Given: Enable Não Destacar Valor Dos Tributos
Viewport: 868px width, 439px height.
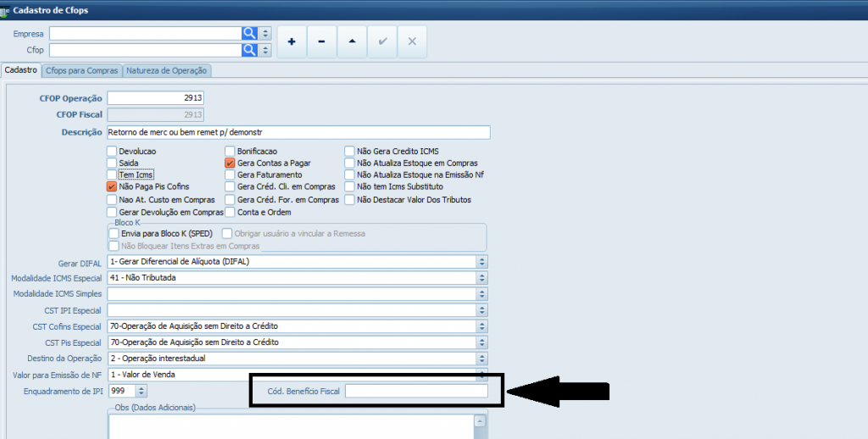Looking at the screenshot, I should point(349,199).
